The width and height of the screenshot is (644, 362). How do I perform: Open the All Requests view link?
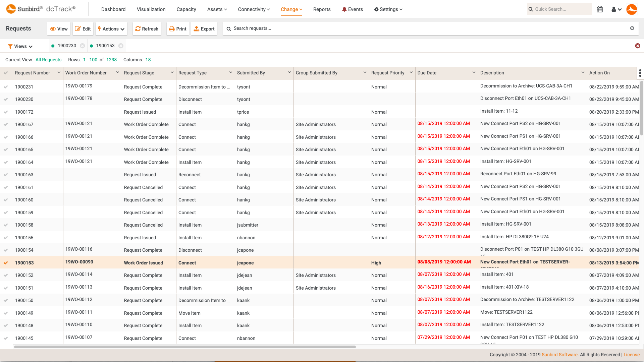[x=48, y=59]
